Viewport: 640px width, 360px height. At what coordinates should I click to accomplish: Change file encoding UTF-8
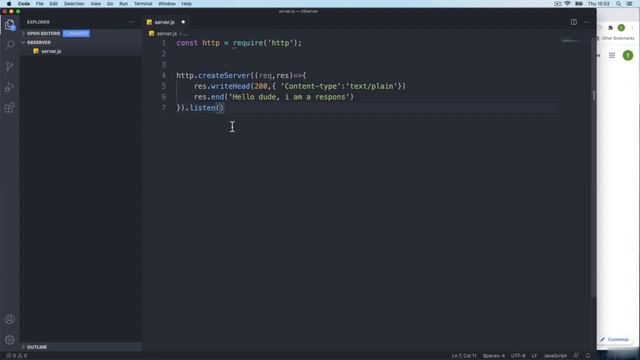point(518,356)
